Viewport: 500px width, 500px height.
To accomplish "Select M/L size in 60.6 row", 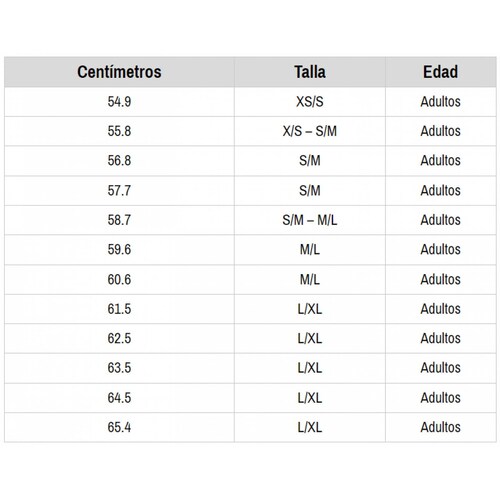I will (x=310, y=280).
